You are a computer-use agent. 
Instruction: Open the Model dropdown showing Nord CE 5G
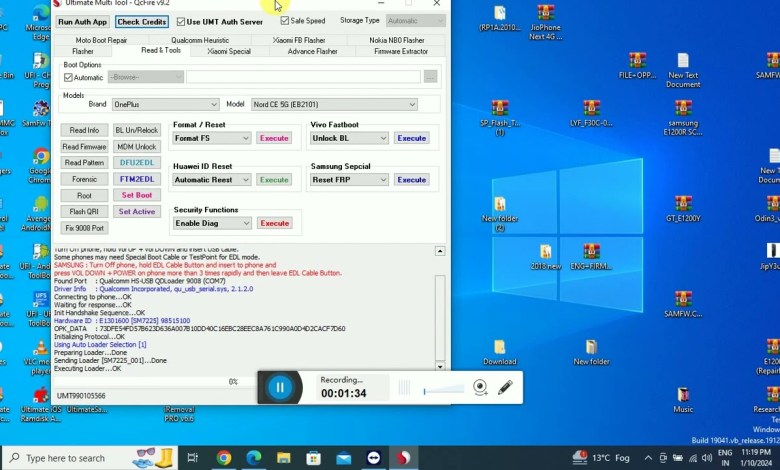click(334, 104)
